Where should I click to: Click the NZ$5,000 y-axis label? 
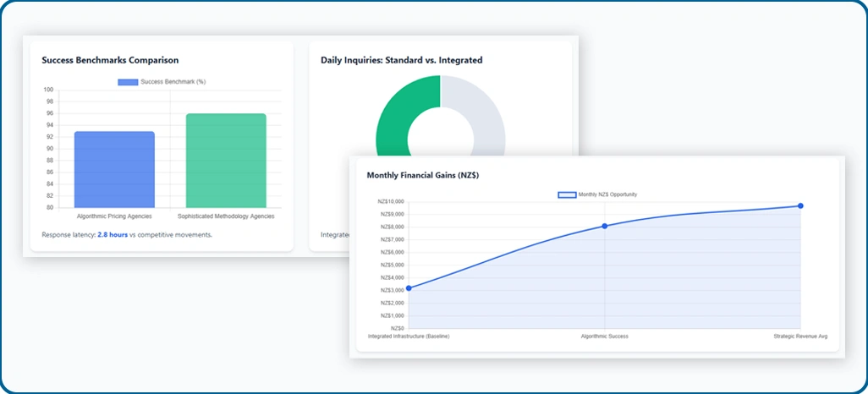click(393, 265)
